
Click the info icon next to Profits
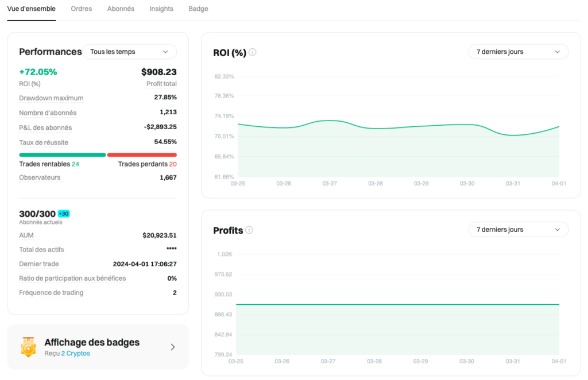[249, 229]
